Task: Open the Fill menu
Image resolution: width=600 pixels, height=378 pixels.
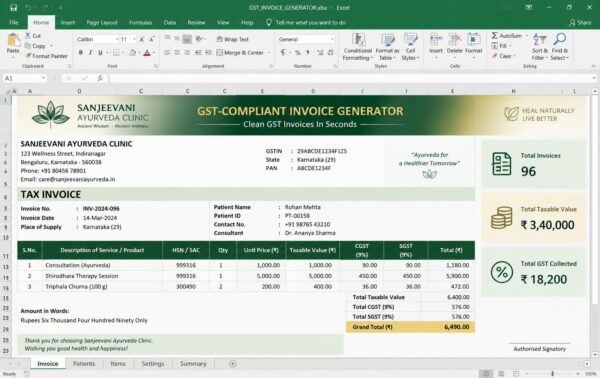Action: click(x=501, y=46)
